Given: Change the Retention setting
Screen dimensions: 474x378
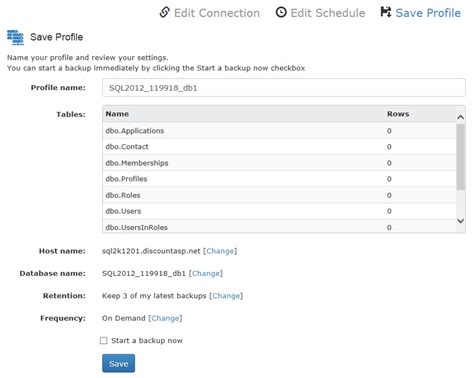Looking at the screenshot, I should (x=226, y=296).
